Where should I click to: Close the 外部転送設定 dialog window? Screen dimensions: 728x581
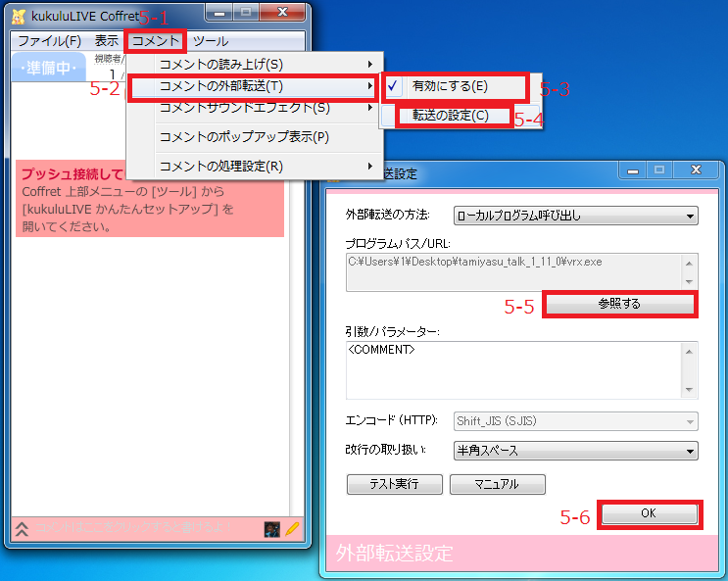click(x=697, y=169)
